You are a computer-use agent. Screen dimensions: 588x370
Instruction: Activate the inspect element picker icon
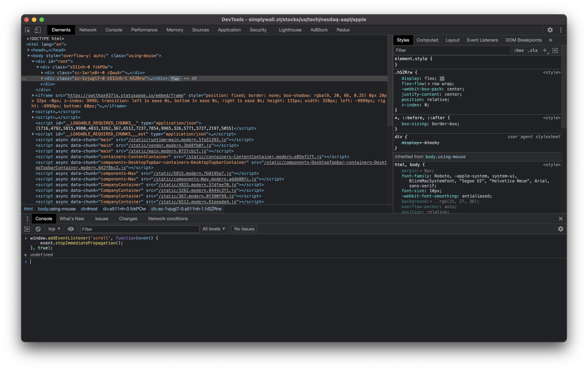[x=27, y=30]
